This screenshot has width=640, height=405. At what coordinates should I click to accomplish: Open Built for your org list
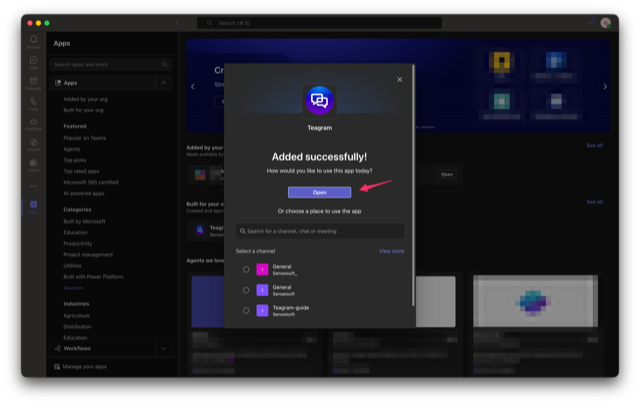click(83, 110)
